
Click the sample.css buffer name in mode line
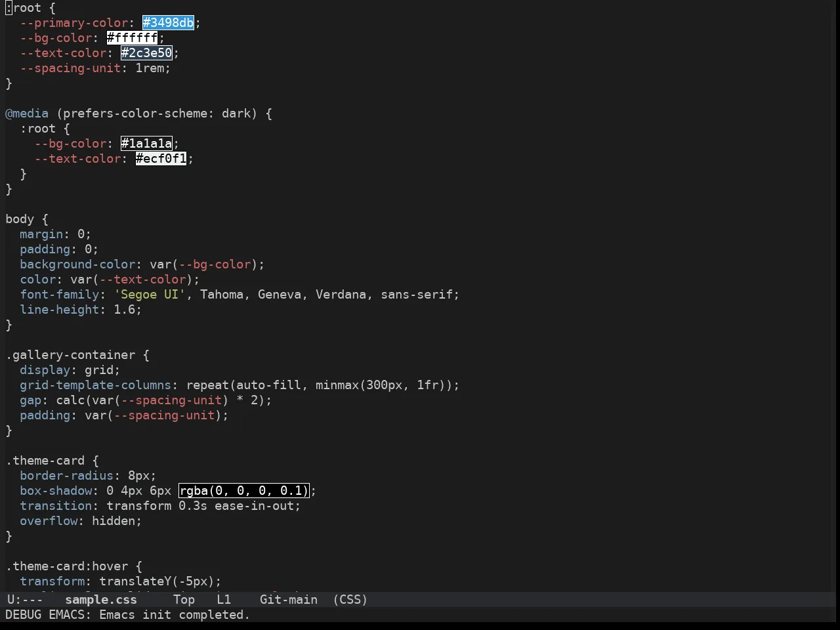point(101,600)
